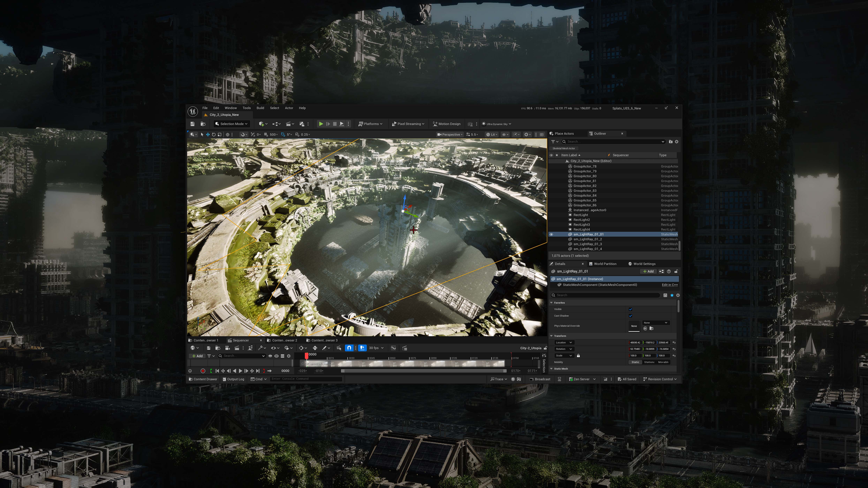
Task: Toggle the Sequencer snapping magnet icon
Action: point(349,348)
